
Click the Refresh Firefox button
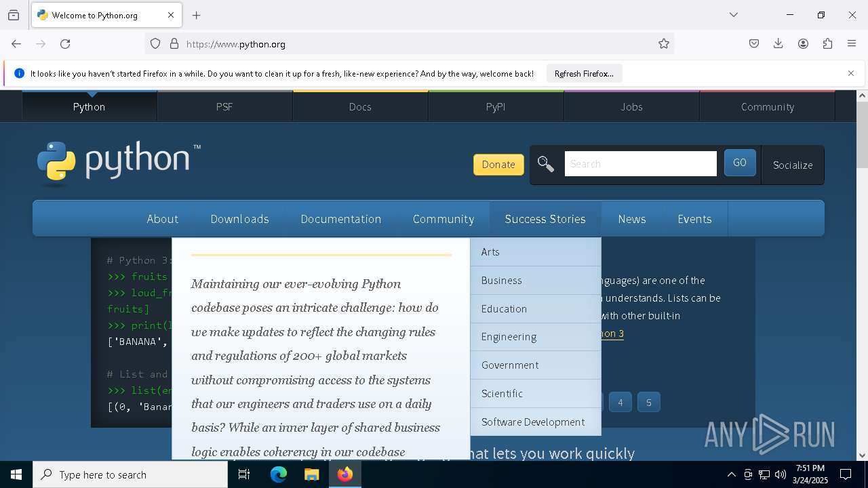(x=584, y=74)
